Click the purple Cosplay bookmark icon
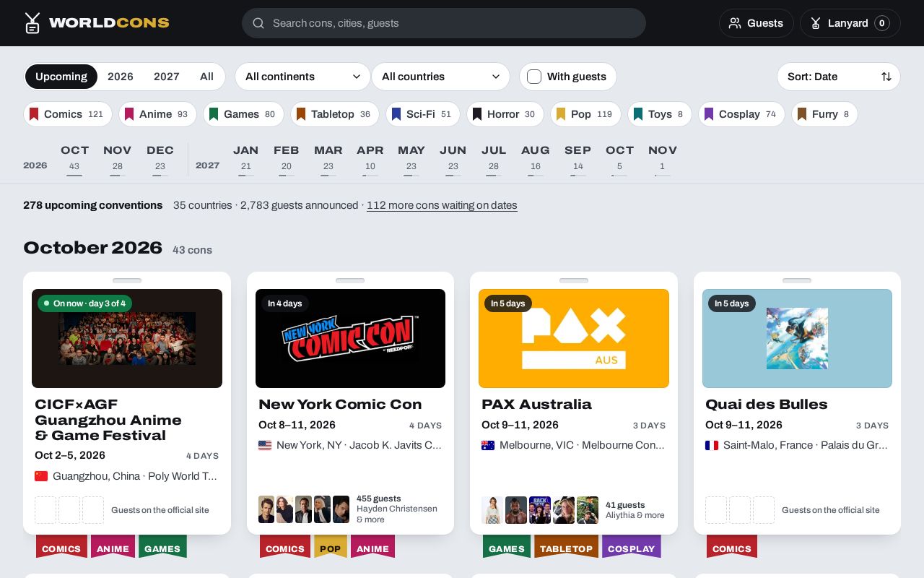The image size is (924, 578). coord(709,114)
